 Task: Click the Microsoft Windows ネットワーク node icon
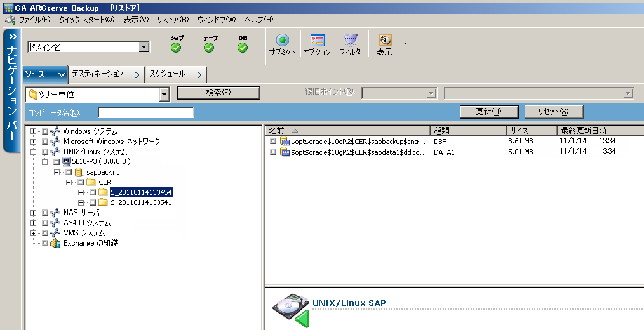click(x=55, y=142)
